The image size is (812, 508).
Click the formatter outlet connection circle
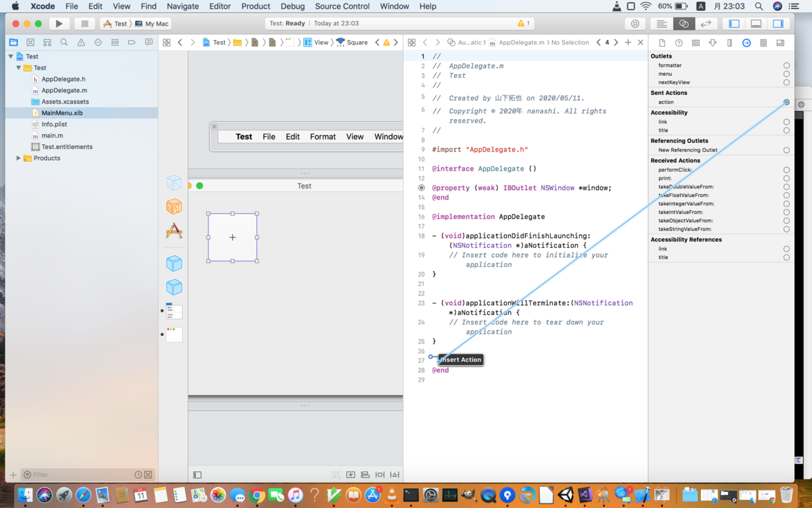[786, 66]
